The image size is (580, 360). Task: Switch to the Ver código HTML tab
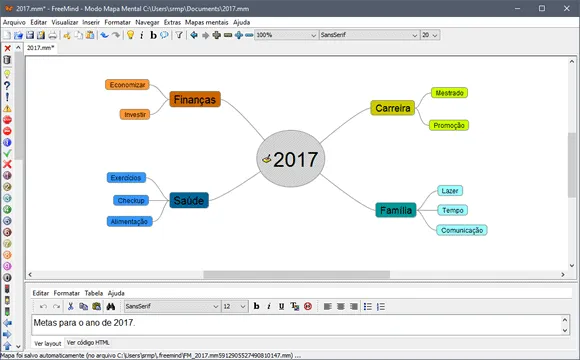coord(88,343)
